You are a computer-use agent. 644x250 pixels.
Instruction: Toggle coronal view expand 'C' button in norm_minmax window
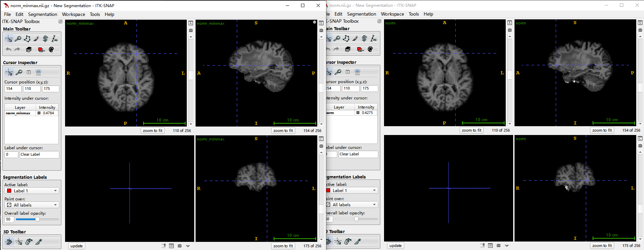point(321,139)
